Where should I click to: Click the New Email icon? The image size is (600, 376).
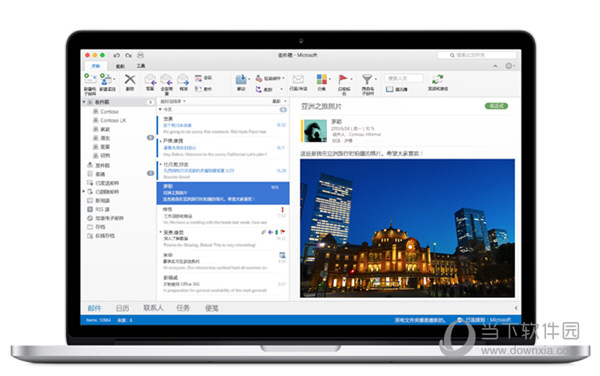pyautogui.click(x=90, y=78)
